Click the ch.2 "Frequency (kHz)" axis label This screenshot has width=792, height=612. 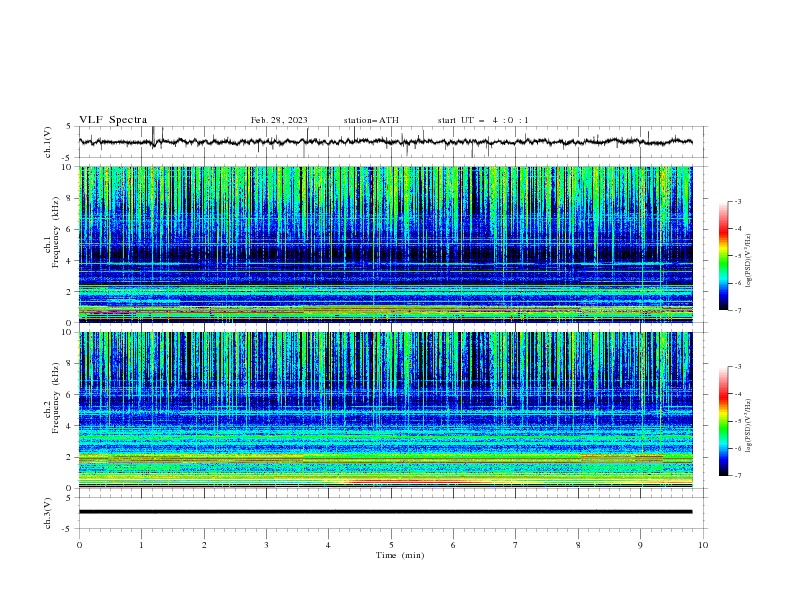tap(56, 398)
